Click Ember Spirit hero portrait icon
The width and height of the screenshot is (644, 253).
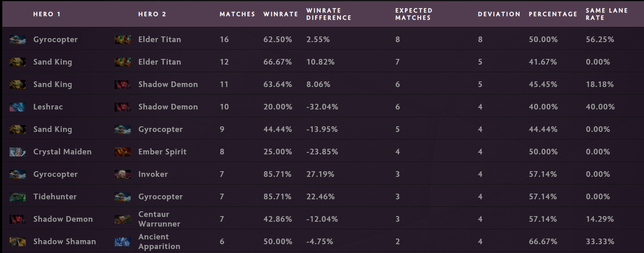123,152
